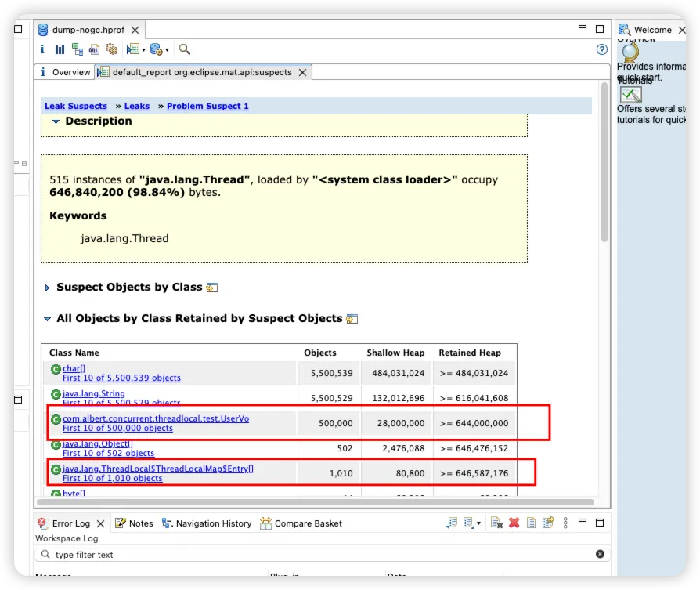Click the thread overview gears icon
The image size is (700, 590).
coord(111,49)
